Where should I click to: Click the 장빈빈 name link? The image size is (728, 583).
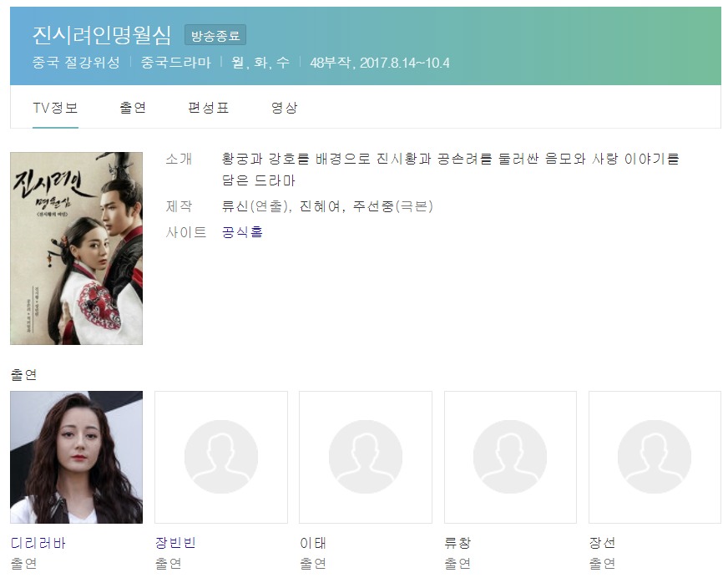click(x=175, y=543)
